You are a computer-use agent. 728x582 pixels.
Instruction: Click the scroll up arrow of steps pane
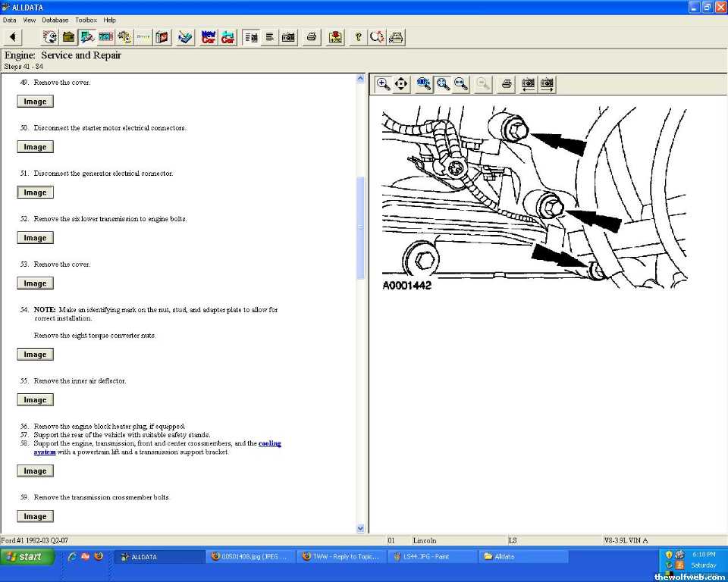[360, 78]
